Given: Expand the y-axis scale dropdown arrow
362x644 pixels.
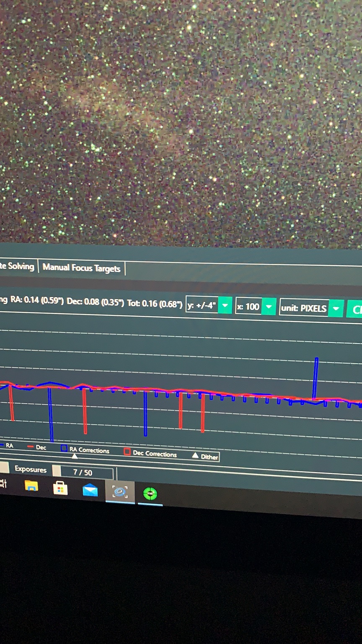Looking at the screenshot, I should click(x=225, y=306).
